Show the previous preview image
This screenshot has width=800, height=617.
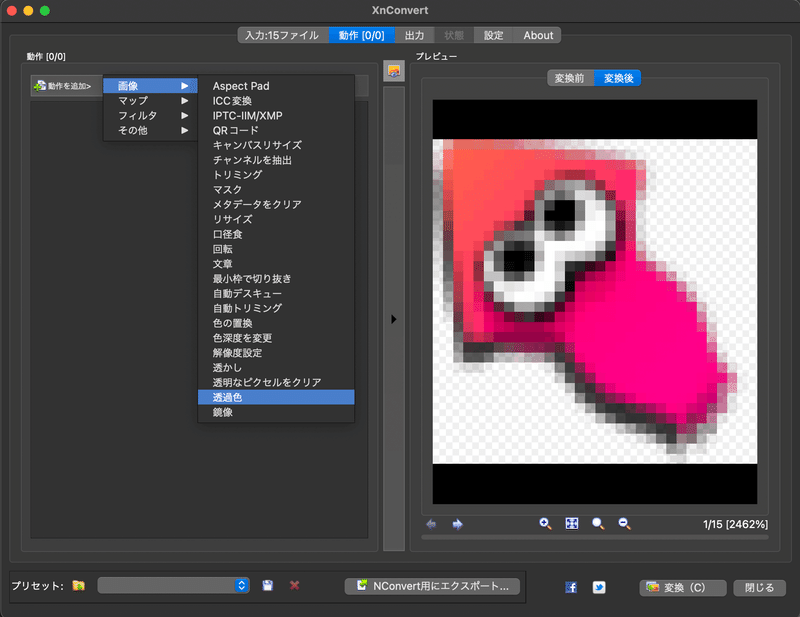(x=431, y=524)
